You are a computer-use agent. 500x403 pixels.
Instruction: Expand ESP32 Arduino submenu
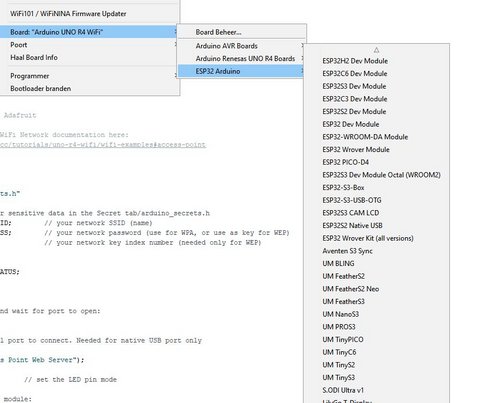click(x=241, y=71)
